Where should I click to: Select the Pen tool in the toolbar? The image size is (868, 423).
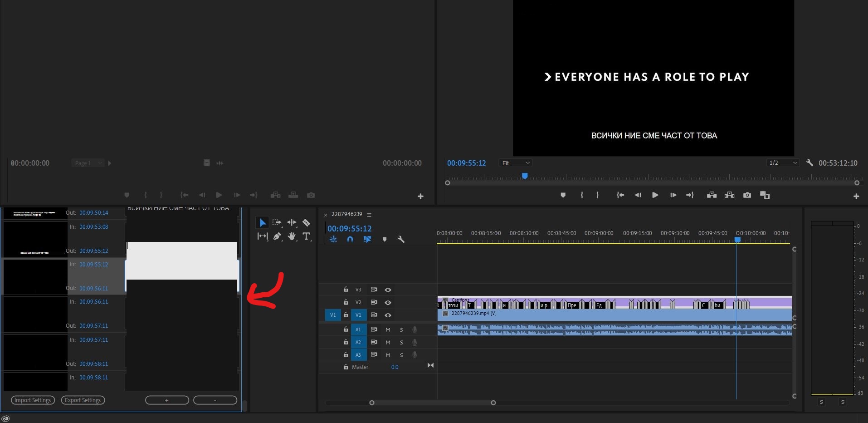[x=278, y=236]
